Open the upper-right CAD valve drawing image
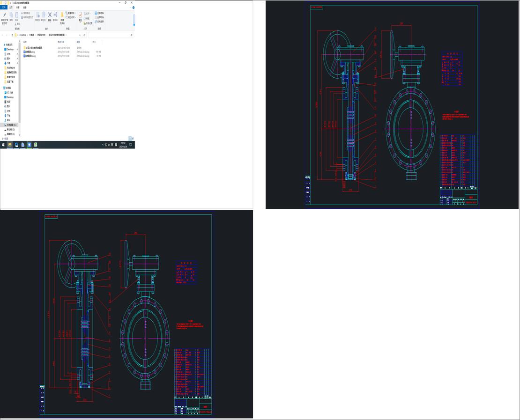This screenshot has height=420, width=520. 392,105
